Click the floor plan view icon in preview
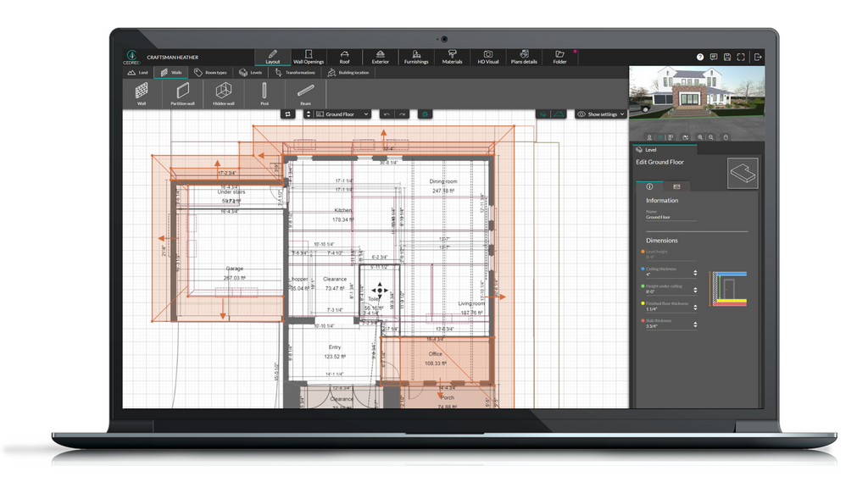 [670, 137]
